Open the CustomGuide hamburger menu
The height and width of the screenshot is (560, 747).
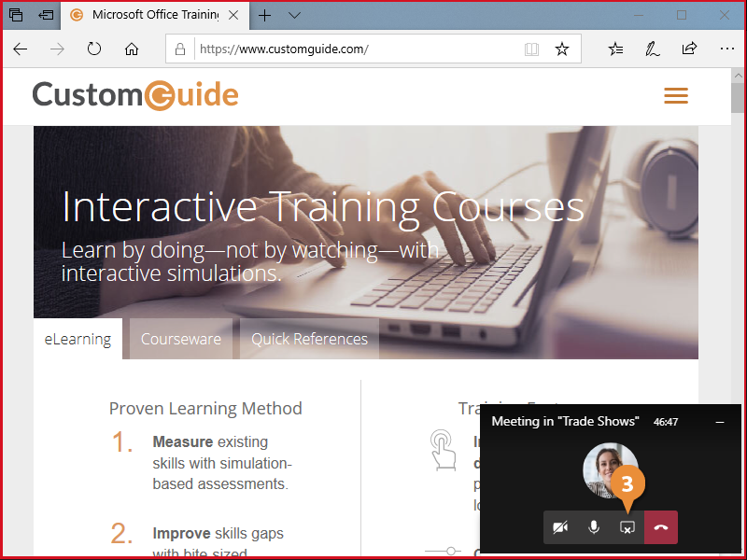(675, 96)
